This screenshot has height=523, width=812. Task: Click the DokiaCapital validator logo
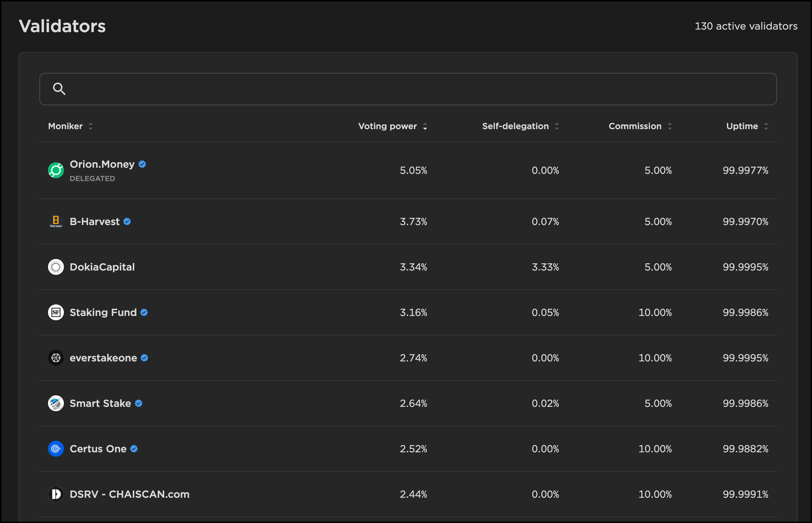pos(56,267)
